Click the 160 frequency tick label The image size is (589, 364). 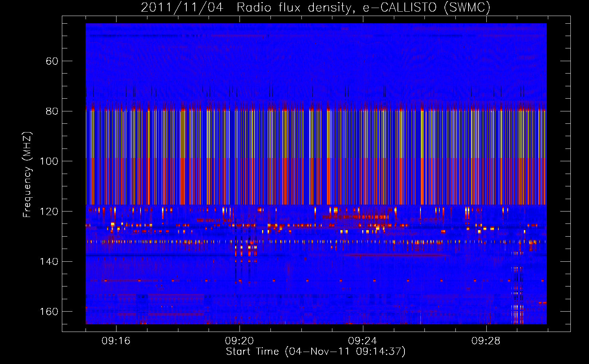tap(49, 312)
